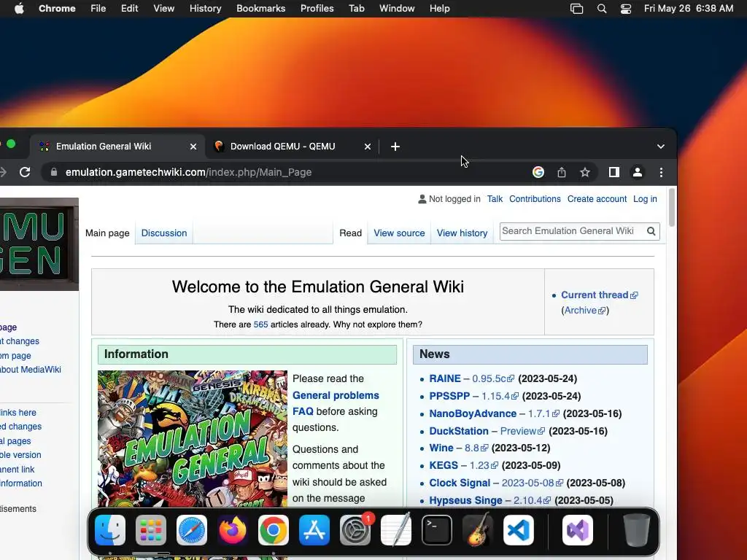The image size is (747, 560).
Task: Open PPSSPP version 1.15.4 link
Action: 495,396
